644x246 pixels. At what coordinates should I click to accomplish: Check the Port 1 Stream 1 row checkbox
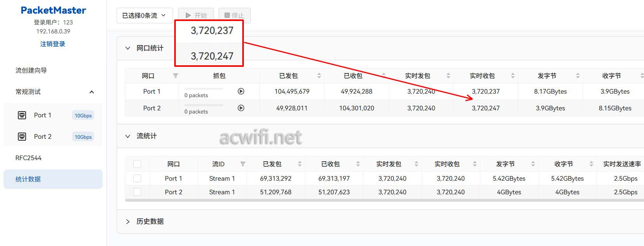pyautogui.click(x=137, y=178)
